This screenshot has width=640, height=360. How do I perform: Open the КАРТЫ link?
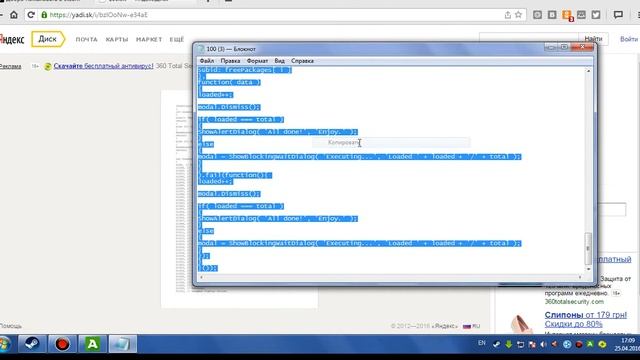click(x=117, y=40)
